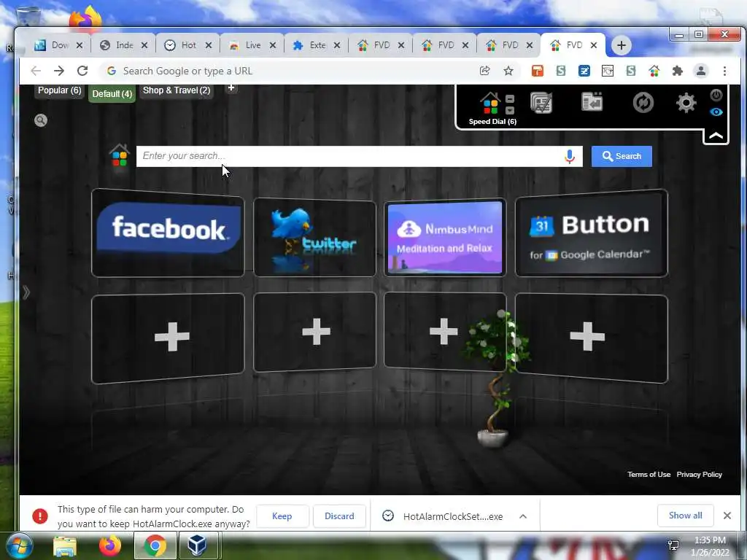747x560 pixels.
Task: Launch Firefox from the taskbar
Action: coord(109,545)
